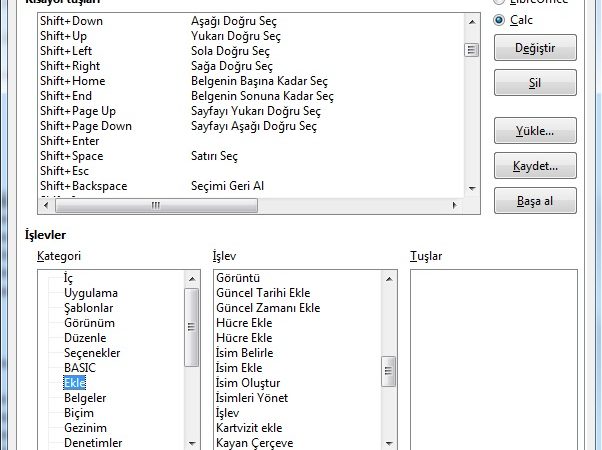
Task: Open the Yükle... dialog
Action: pos(534,131)
